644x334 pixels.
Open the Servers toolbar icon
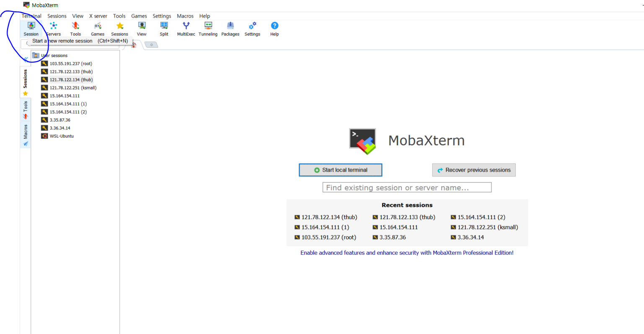53,29
